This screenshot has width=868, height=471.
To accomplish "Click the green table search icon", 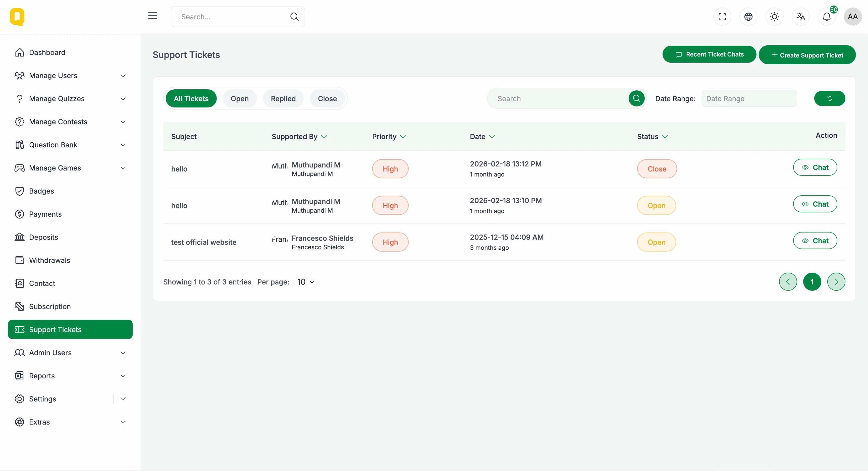I will pyautogui.click(x=636, y=98).
